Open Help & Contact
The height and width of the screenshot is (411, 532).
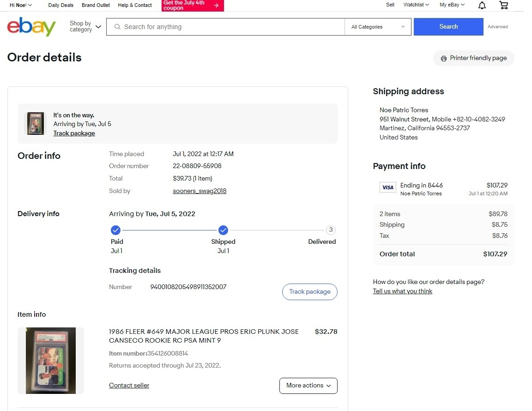pyautogui.click(x=135, y=5)
